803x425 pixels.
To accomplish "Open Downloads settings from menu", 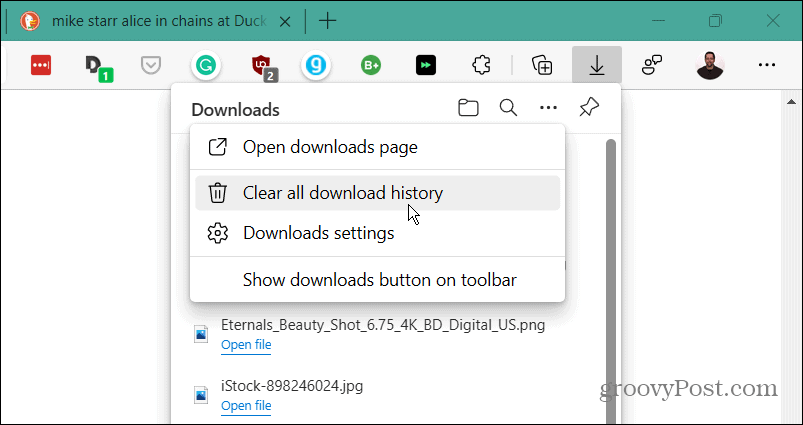I will (x=318, y=233).
